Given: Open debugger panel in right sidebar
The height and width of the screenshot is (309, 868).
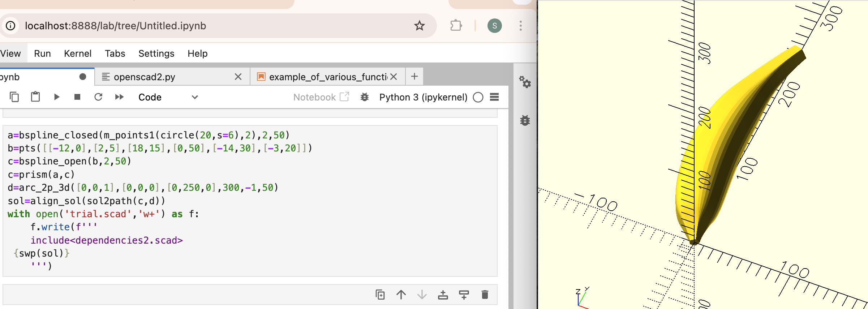Looking at the screenshot, I should click(x=525, y=120).
